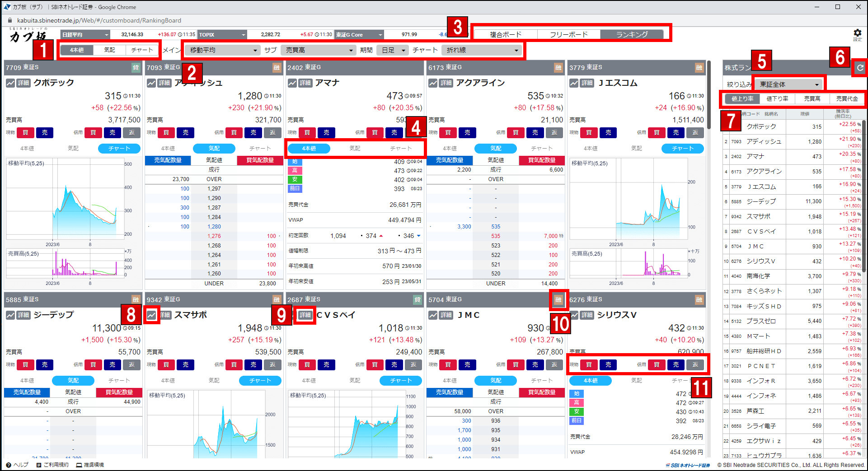Open chart icon for クボテック
The width and height of the screenshot is (868, 471).
[x=10, y=83]
